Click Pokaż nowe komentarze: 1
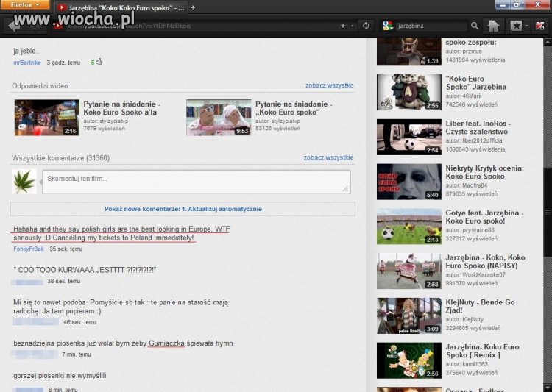The height and width of the screenshot is (392, 552). pyautogui.click(x=146, y=209)
